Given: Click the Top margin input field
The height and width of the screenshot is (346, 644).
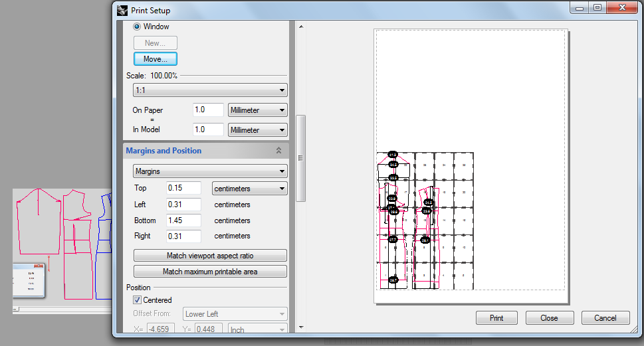Looking at the screenshot, I should pos(183,189).
